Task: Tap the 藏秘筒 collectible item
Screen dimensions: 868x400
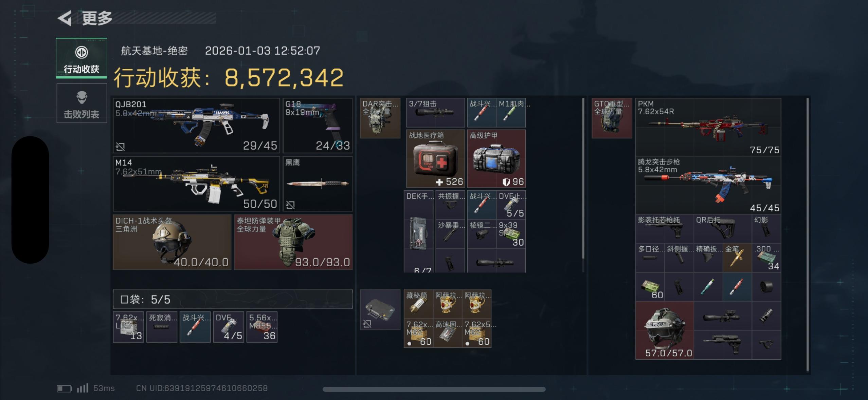Action: [x=418, y=304]
